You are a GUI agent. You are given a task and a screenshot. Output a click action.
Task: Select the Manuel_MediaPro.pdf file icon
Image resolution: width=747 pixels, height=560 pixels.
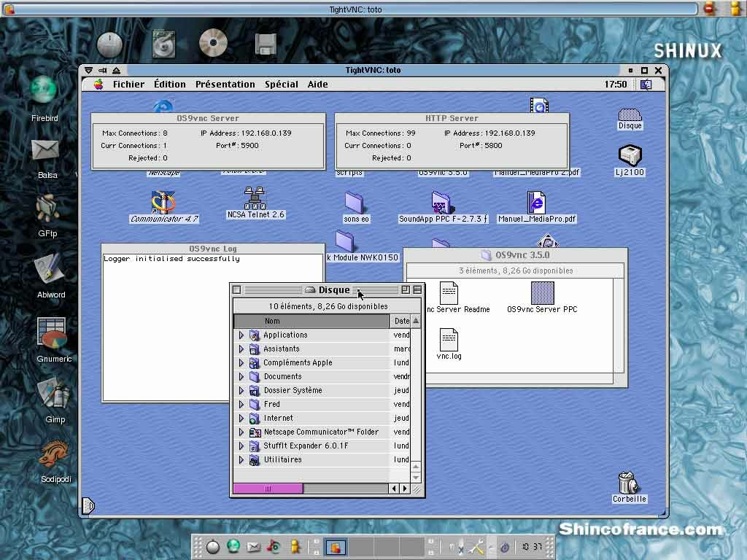click(536, 203)
